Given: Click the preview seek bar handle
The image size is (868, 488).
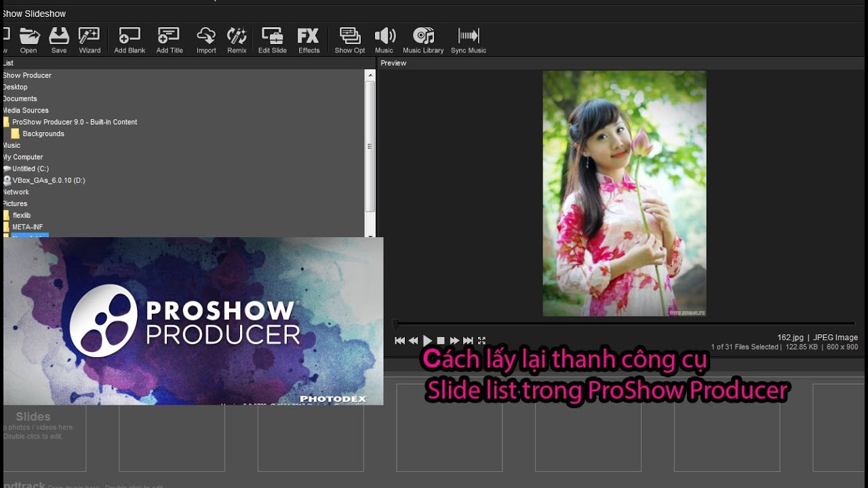Looking at the screenshot, I should pyautogui.click(x=395, y=324).
